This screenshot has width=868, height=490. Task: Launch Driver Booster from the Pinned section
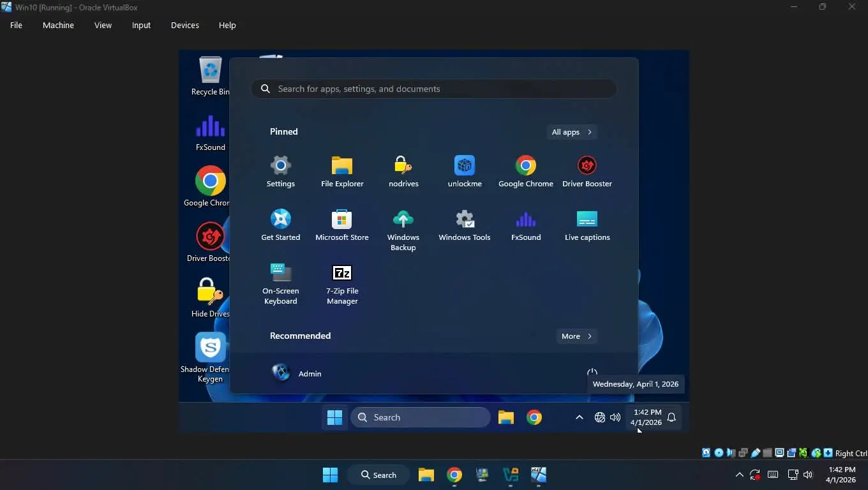point(587,172)
